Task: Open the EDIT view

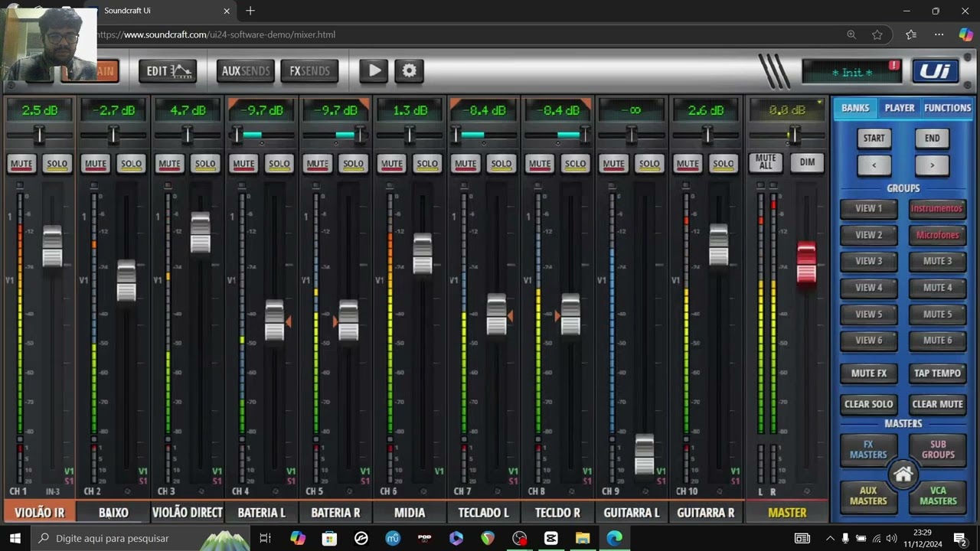Action: tap(168, 71)
